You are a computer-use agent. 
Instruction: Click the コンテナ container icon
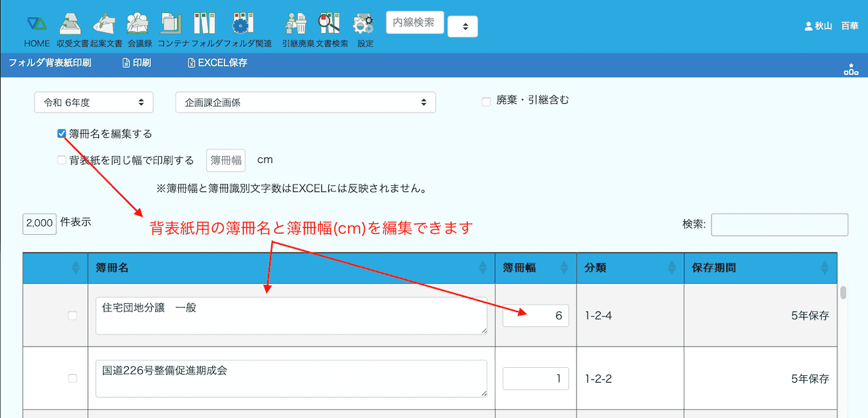[171, 24]
